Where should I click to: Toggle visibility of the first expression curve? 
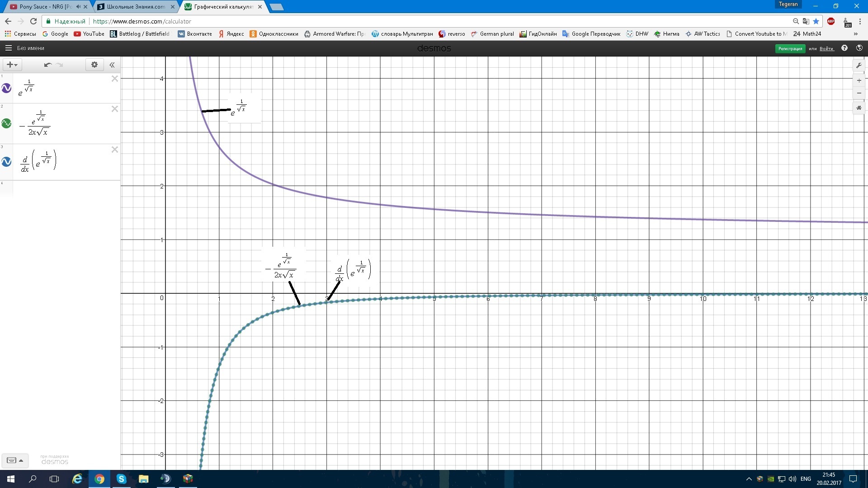tap(6, 88)
